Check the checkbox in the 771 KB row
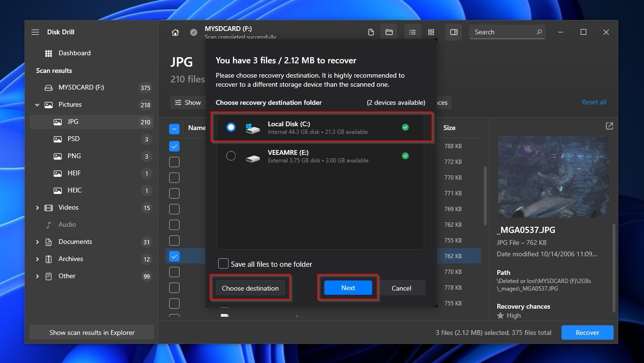Image resolution: width=644 pixels, height=363 pixels. click(174, 193)
